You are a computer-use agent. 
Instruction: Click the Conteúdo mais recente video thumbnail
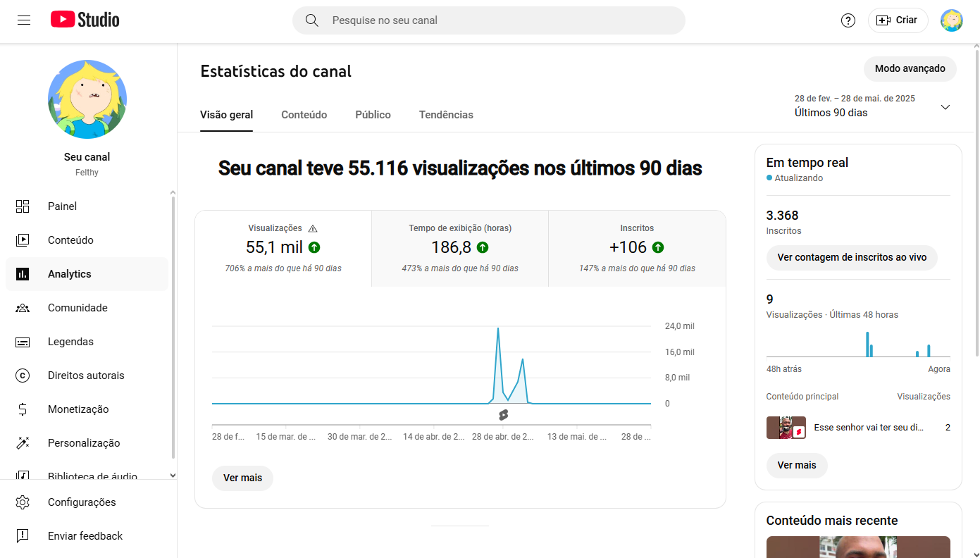click(x=858, y=547)
